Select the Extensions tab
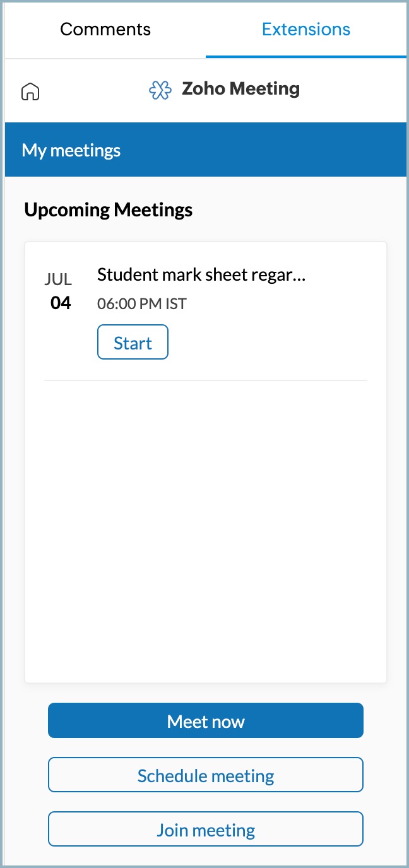The height and width of the screenshot is (868, 409). (306, 30)
